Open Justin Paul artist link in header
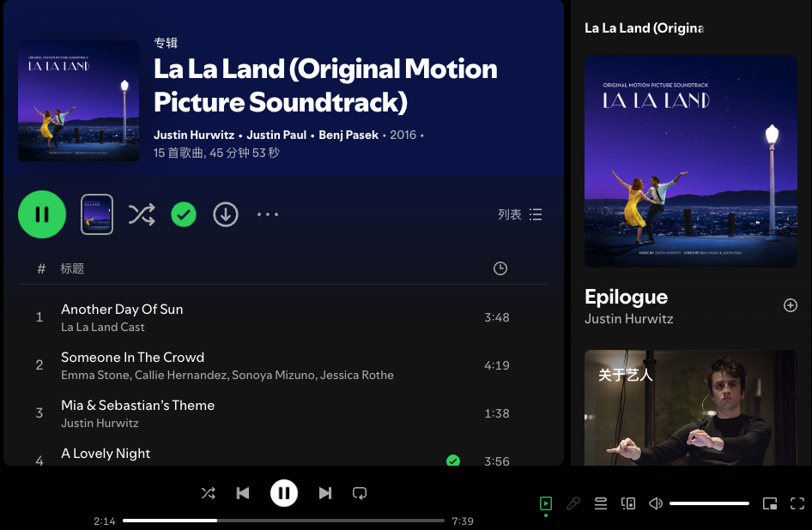This screenshot has width=812, height=530. tap(276, 136)
